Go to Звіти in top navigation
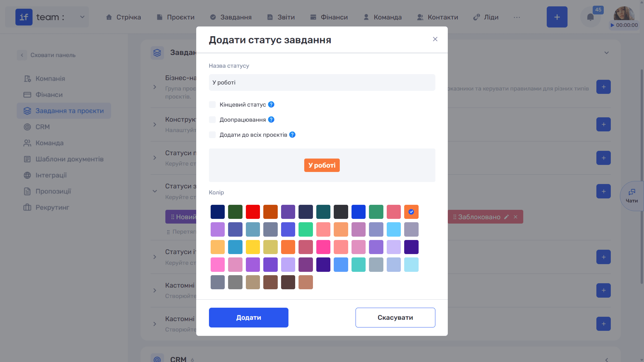Screen dimensions: 644x362 (281, 17)
